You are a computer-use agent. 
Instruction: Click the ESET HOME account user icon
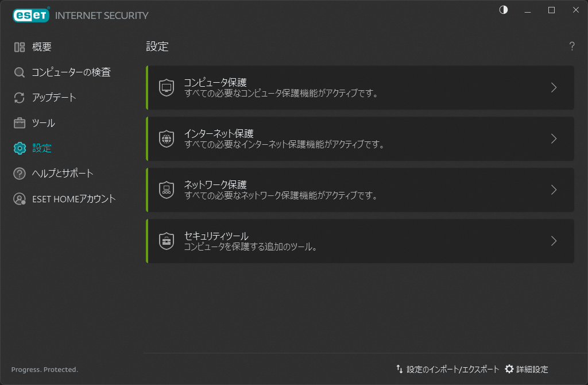(20, 199)
